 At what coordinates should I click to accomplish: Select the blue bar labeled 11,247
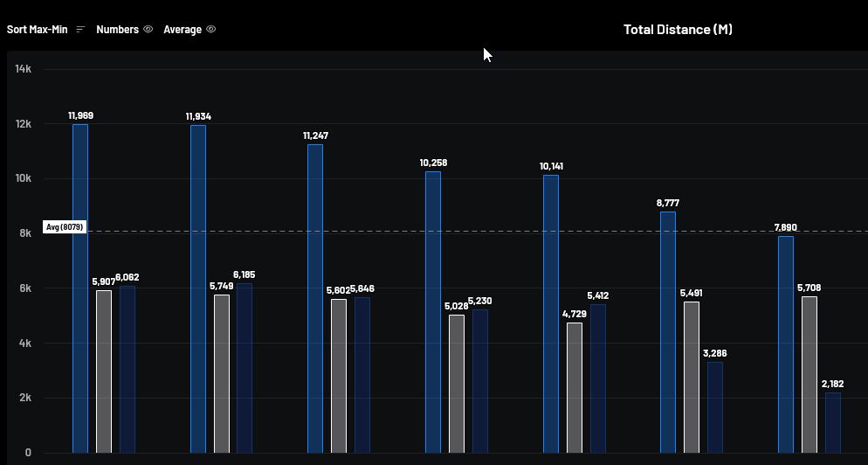coord(315,298)
